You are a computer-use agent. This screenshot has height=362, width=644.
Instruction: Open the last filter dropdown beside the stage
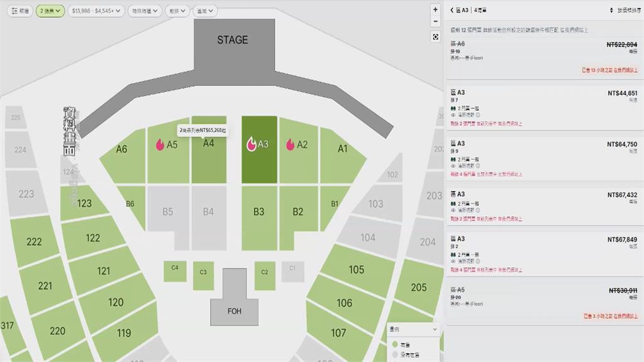(205, 11)
